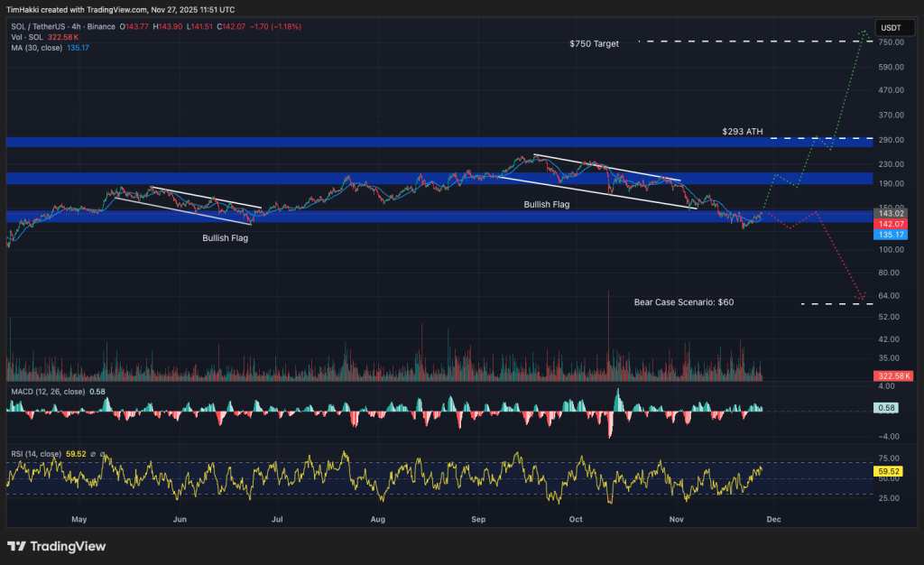This screenshot has height=565, width=924.
Task: Toggle the USDT currency unit button top-right
Action: [894, 28]
